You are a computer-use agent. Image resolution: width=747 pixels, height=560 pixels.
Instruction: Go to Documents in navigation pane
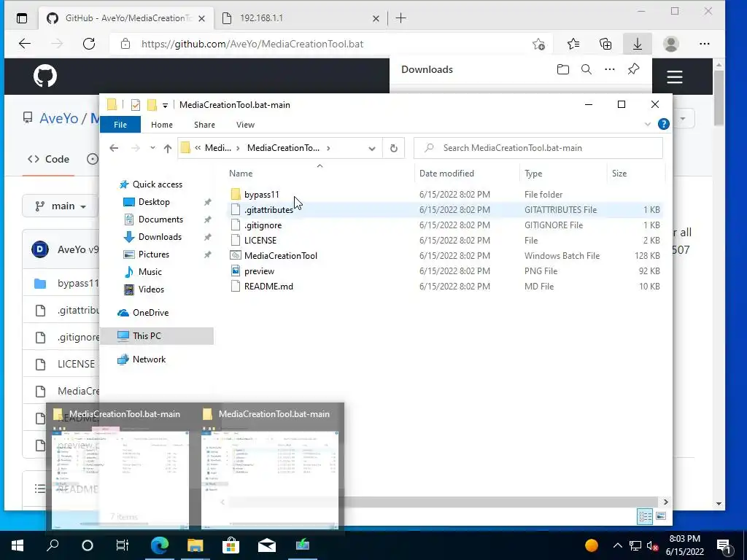point(160,219)
